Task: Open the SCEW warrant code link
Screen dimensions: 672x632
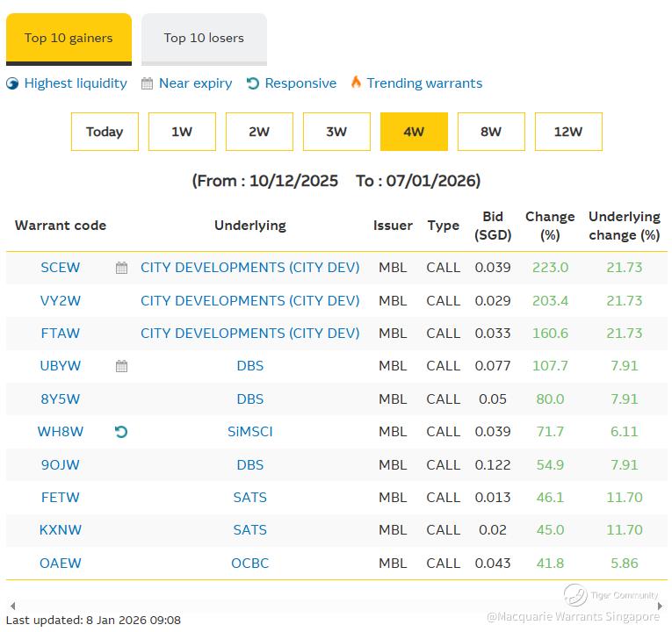Action: (61, 268)
